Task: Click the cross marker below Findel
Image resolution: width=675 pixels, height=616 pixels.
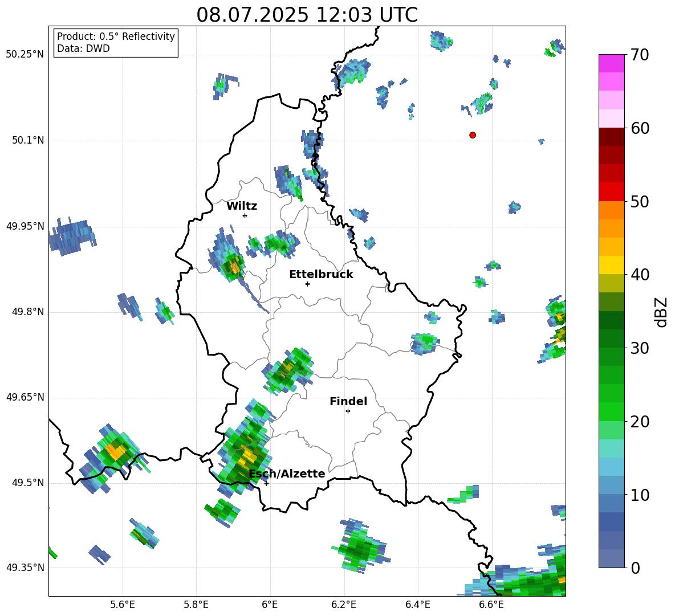Action: click(348, 411)
